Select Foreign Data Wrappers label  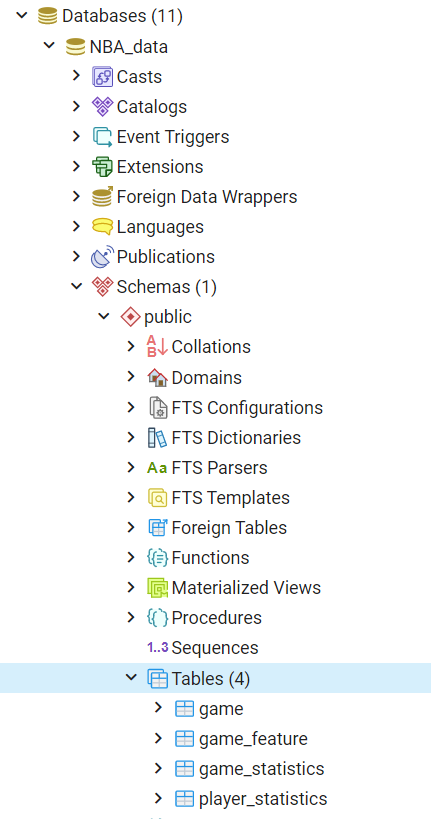207,197
